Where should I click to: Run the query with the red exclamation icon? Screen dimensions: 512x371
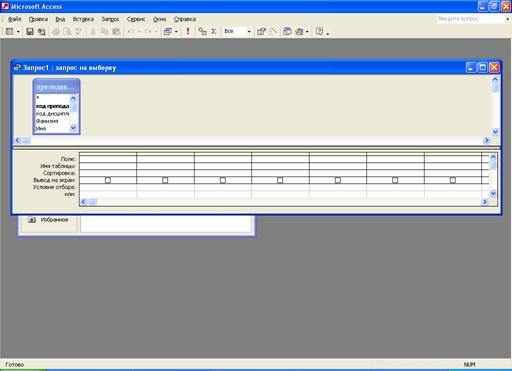click(x=188, y=31)
